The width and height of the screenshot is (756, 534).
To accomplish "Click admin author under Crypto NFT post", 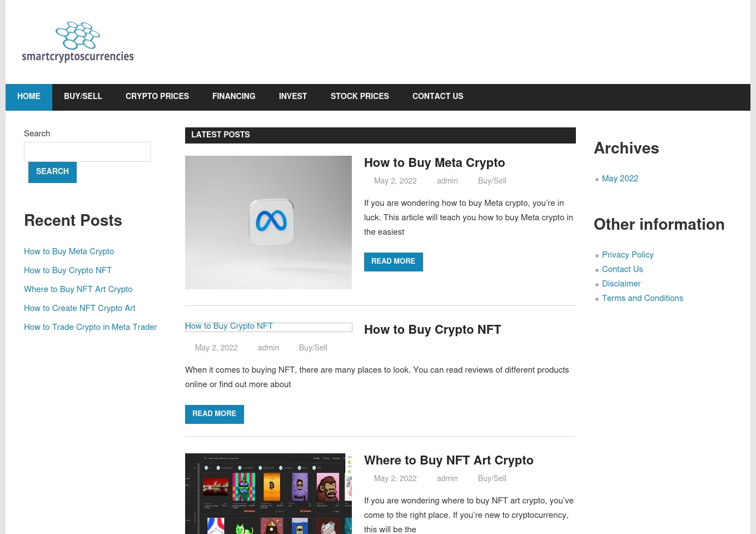I will [268, 348].
